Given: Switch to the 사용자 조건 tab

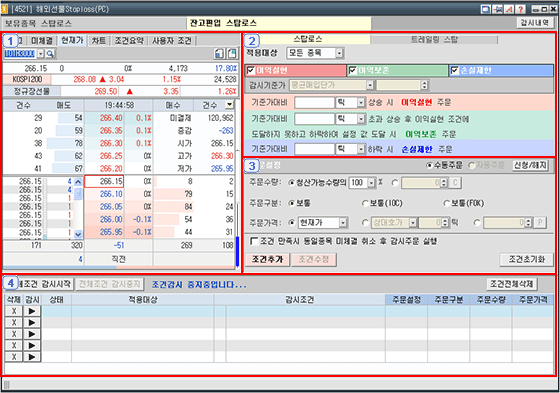Looking at the screenshot, I should tap(172, 41).
